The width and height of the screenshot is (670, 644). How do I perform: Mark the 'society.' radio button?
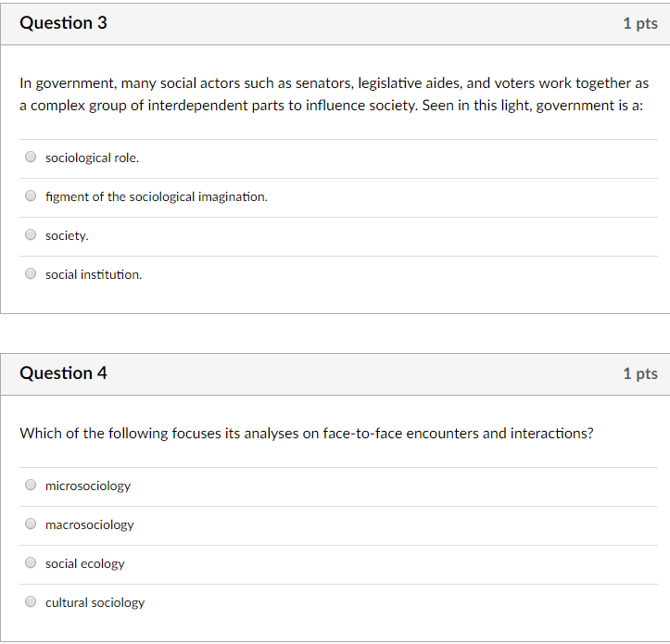tap(31, 234)
